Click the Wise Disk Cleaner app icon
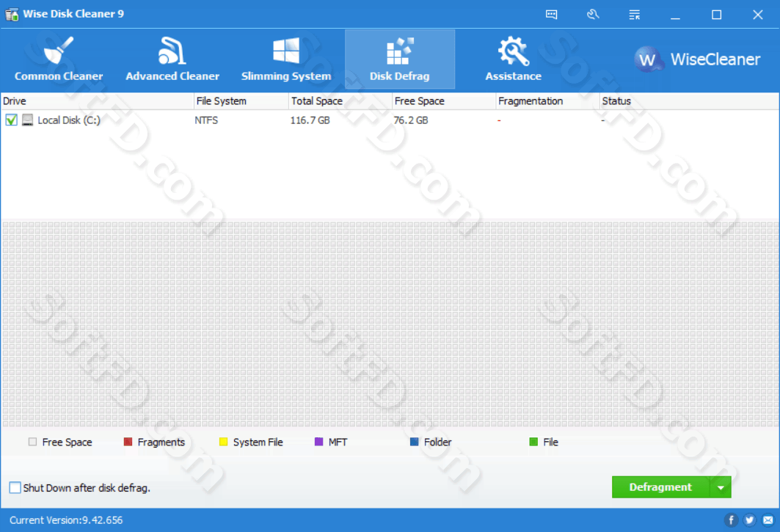Viewport: 780px width, 532px height. tap(12, 15)
